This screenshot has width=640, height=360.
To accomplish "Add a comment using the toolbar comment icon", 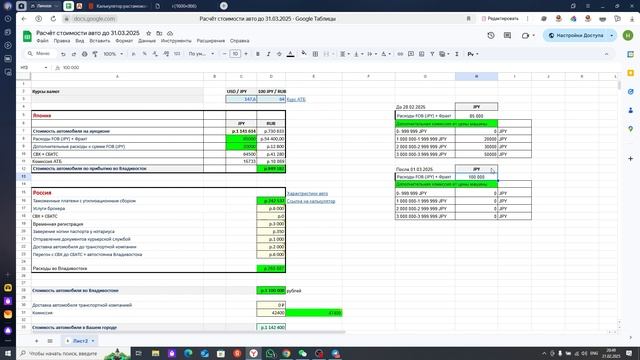I will click(411, 54).
